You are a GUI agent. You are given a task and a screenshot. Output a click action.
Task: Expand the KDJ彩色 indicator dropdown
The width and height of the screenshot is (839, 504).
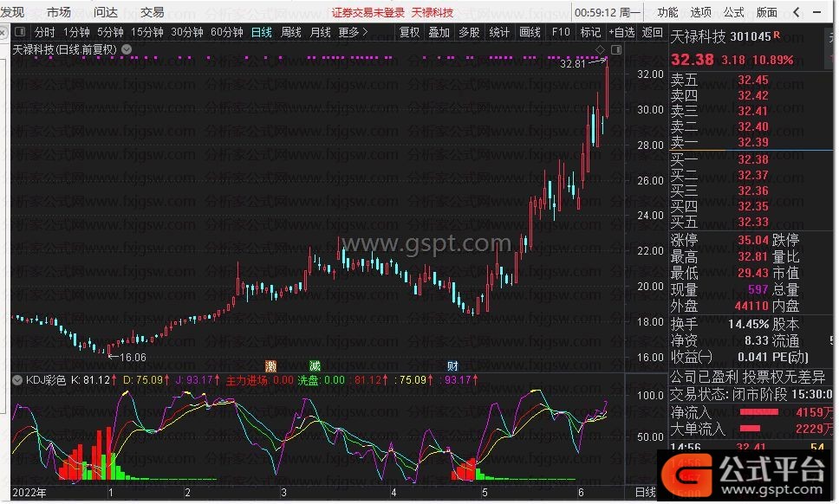pos(17,380)
